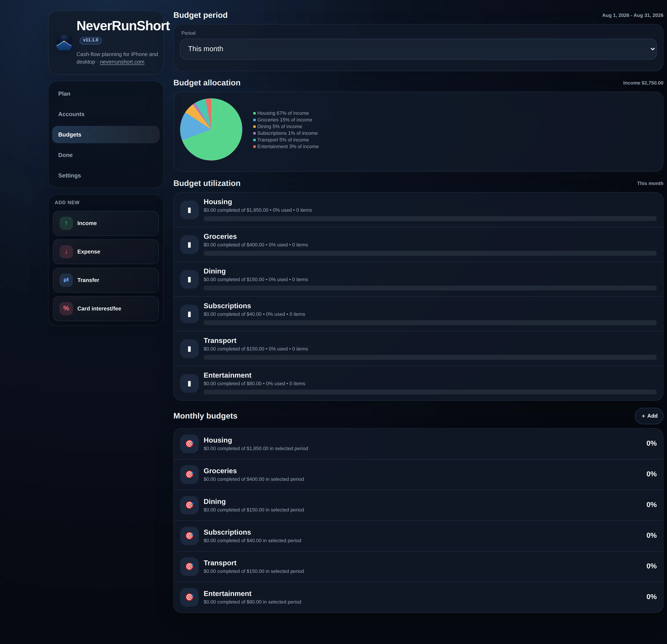Click Transport monthly budget target icon
667x644 pixels.
189,566
